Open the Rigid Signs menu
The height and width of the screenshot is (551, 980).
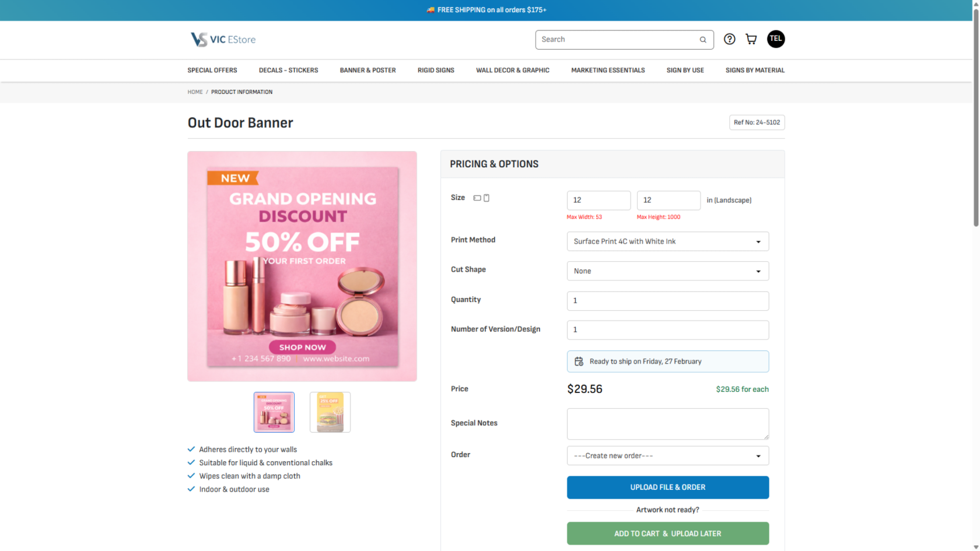coord(436,71)
